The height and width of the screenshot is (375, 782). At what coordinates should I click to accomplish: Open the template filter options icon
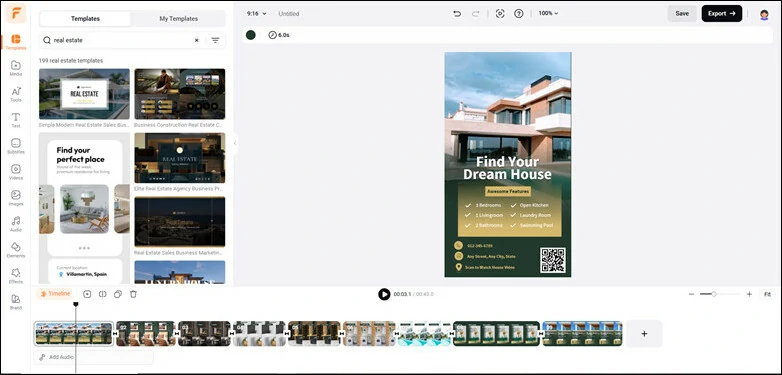click(x=215, y=40)
